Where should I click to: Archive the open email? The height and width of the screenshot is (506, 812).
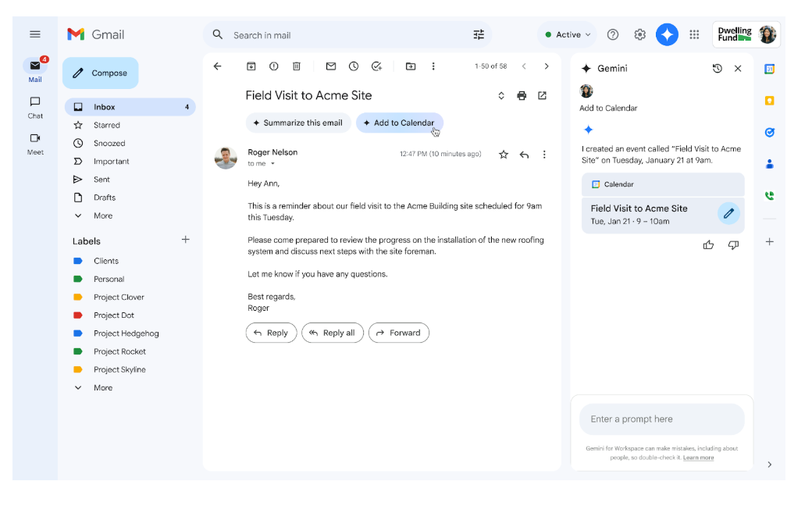pyautogui.click(x=251, y=66)
